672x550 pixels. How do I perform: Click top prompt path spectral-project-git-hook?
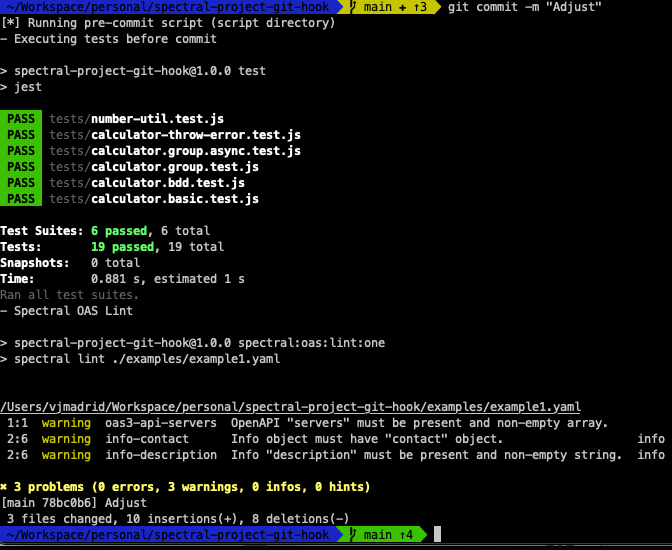click(168, 7)
